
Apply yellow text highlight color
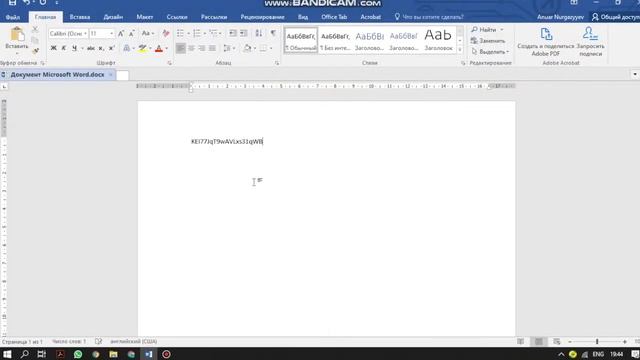[142, 48]
